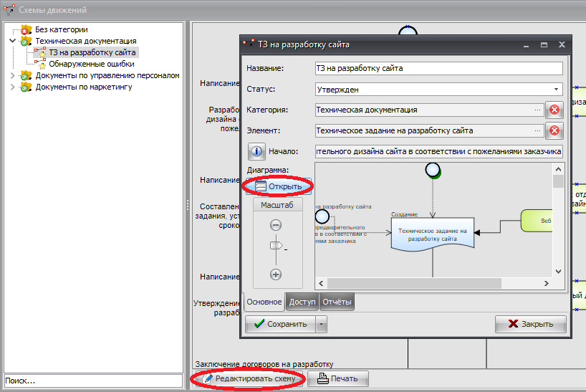This screenshot has height=392, width=586.
Task: Click the Открыть diagram button
Action: click(278, 186)
